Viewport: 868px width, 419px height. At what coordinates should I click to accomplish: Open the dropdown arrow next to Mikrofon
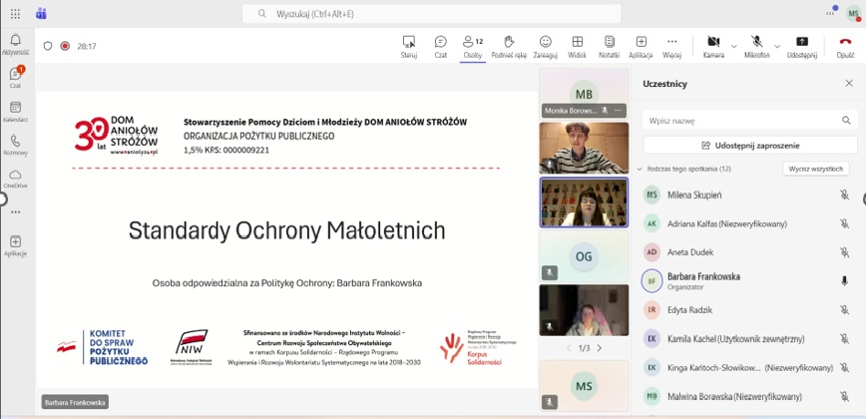[776, 46]
